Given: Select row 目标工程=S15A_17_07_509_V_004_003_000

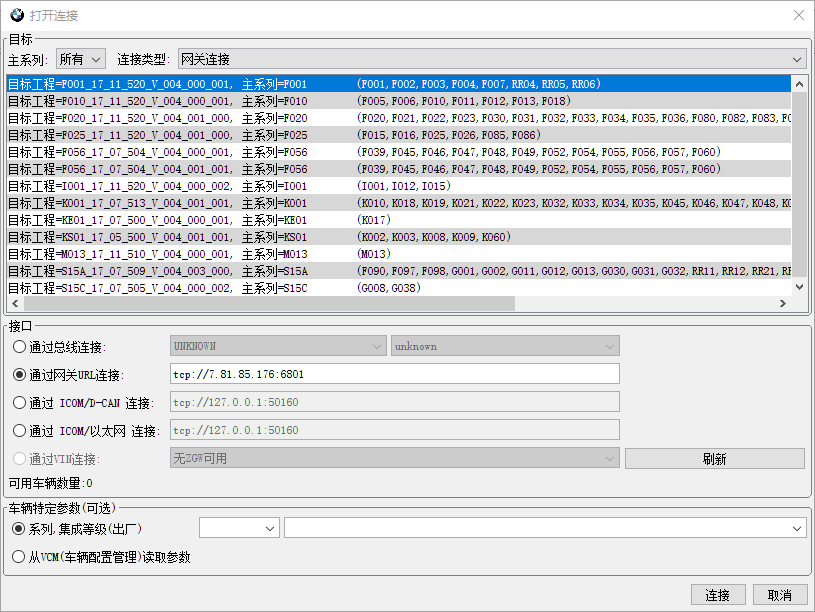Looking at the screenshot, I should tap(399, 271).
